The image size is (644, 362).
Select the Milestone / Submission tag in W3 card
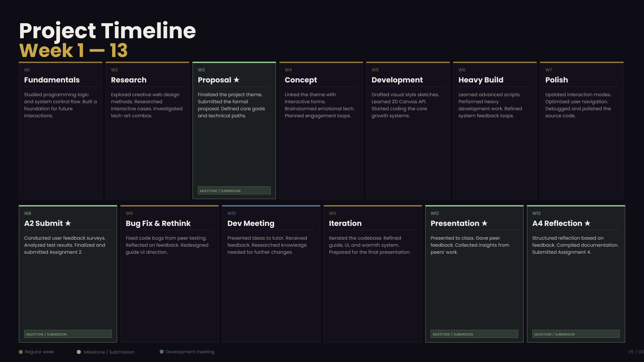(x=234, y=191)
